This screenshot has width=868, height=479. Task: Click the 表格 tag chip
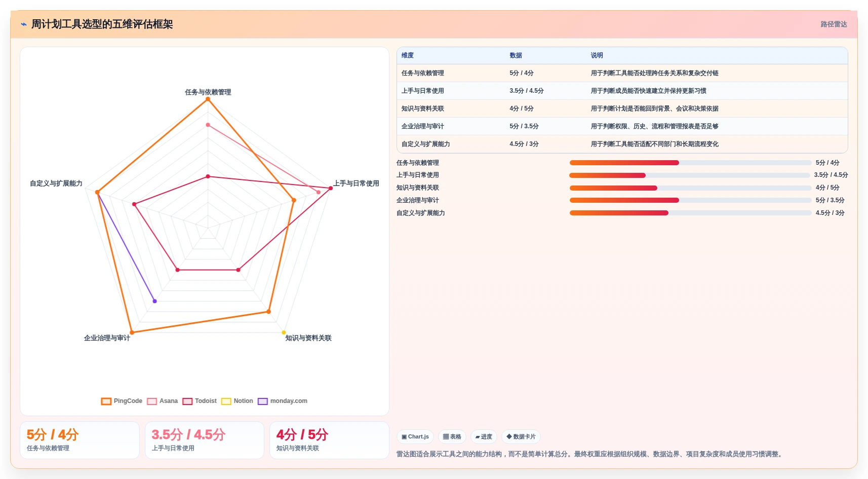452,436
